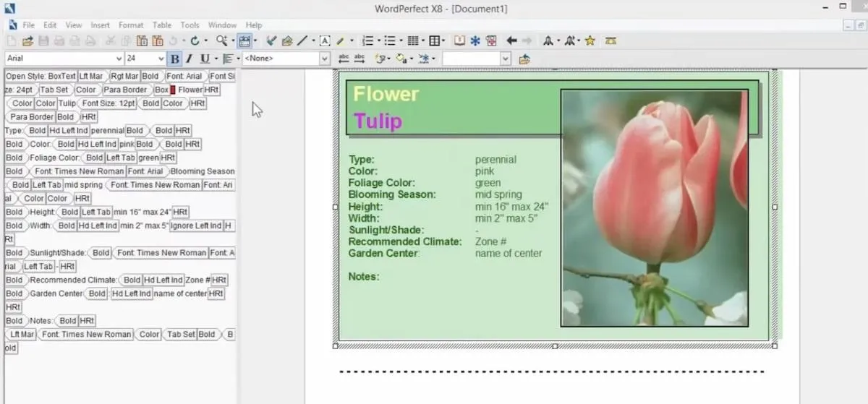Cut selection with the scissors icon

point(111,41)
